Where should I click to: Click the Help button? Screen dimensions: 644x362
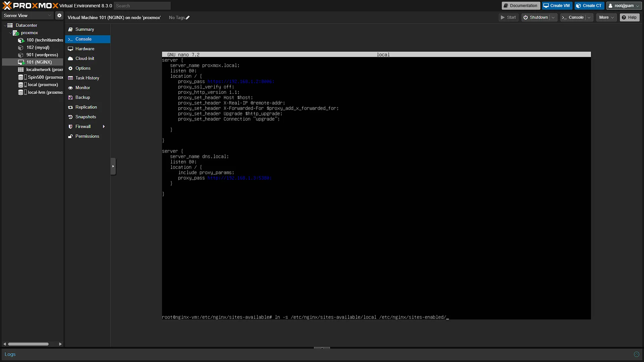pos(630,17)
